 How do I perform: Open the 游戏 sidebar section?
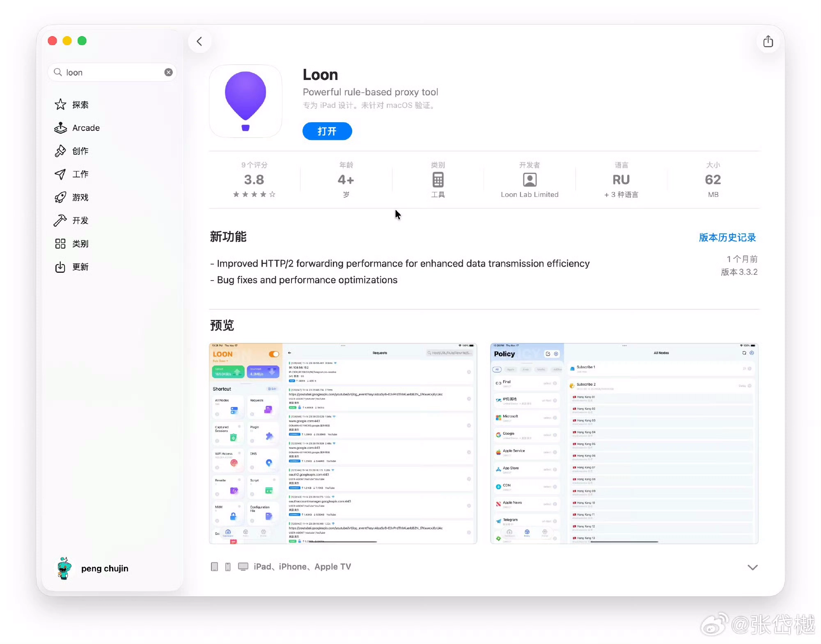click(x=80, y=197)
